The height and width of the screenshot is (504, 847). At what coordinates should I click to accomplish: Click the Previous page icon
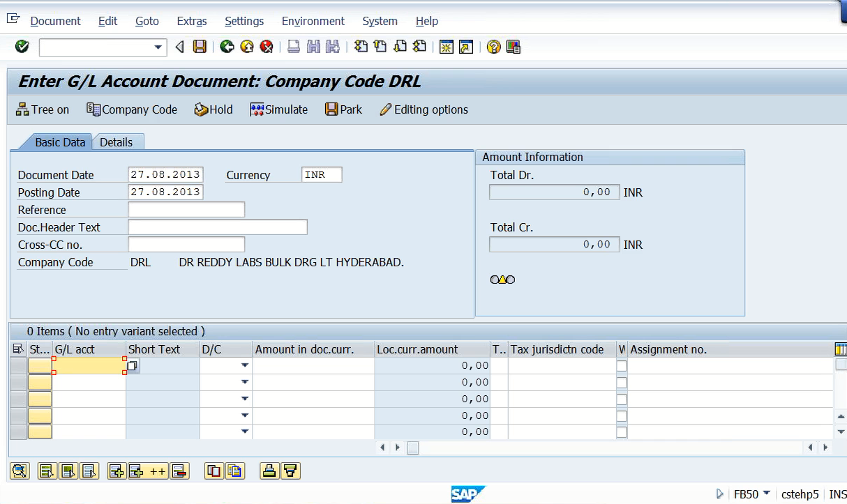380,47
